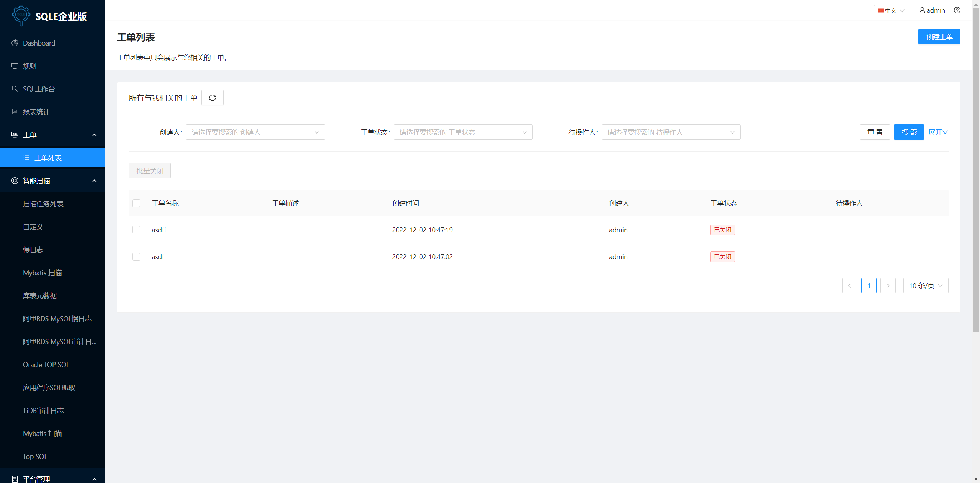Click the 工单 menu icon

pyautogui.click(x=15, y=135)
